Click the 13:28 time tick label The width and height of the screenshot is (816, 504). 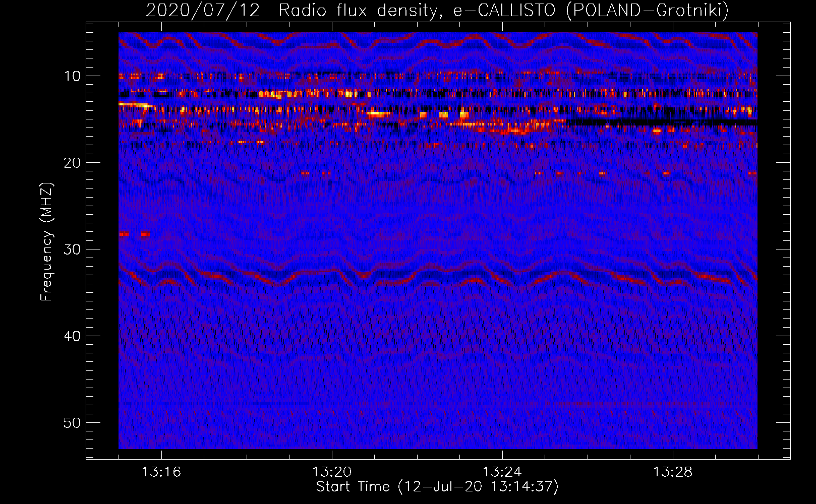[x=673, y=472]
